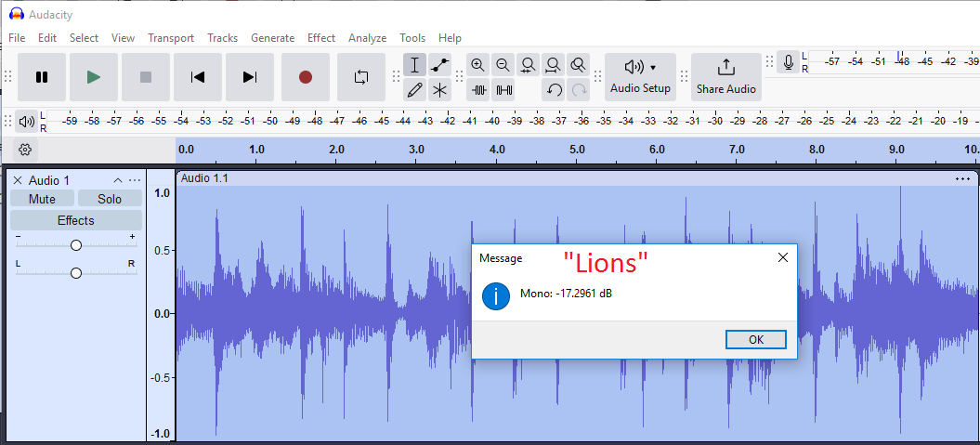The width and height of the screenshot is (980, 445).
Task: Select the Envelope tool
Action: tap(440, 64)
